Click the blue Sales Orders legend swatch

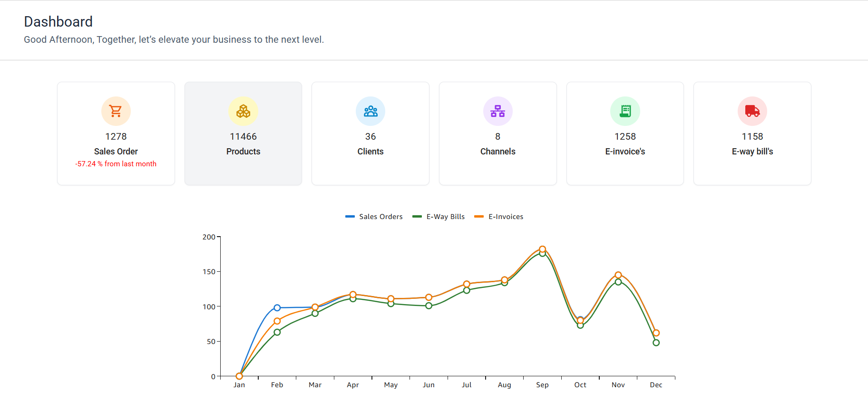(350, 217)
